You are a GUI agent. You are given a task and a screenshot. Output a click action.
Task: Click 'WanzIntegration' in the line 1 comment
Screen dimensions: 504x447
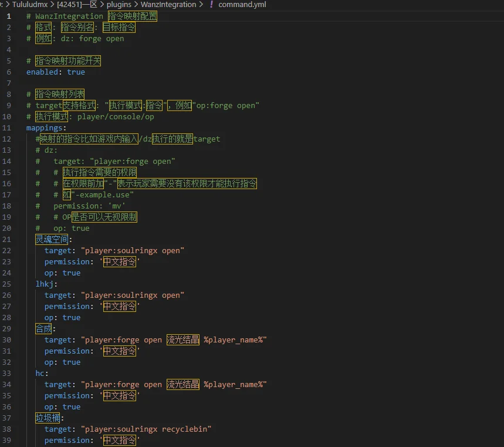pyautogui.click(x=69, y=16)
